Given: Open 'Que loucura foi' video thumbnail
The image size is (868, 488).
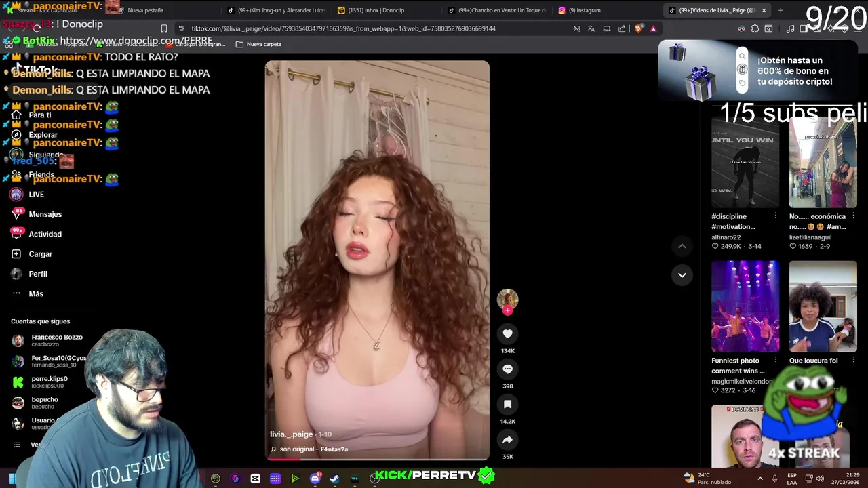Looking at the screenshot, I should click(x=823, y=306).
